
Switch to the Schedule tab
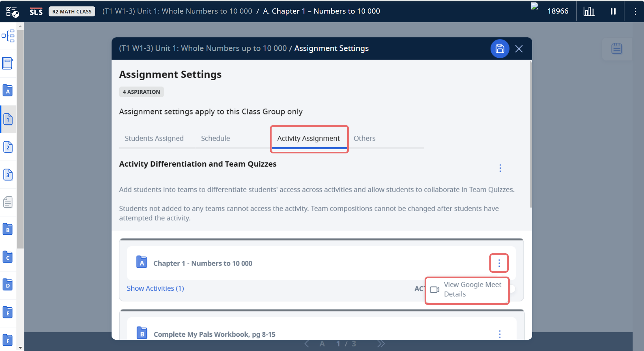coord(216,138)
